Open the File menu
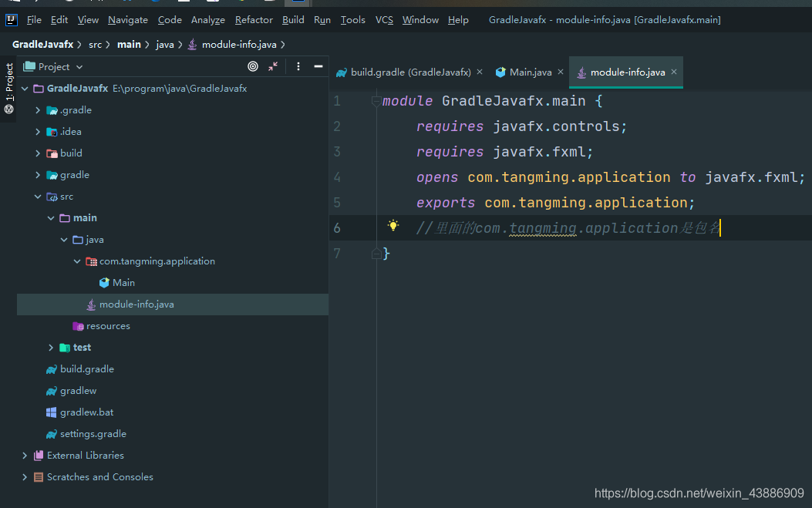The height and width of the screenshot is (508, 812). pos(34,20)
